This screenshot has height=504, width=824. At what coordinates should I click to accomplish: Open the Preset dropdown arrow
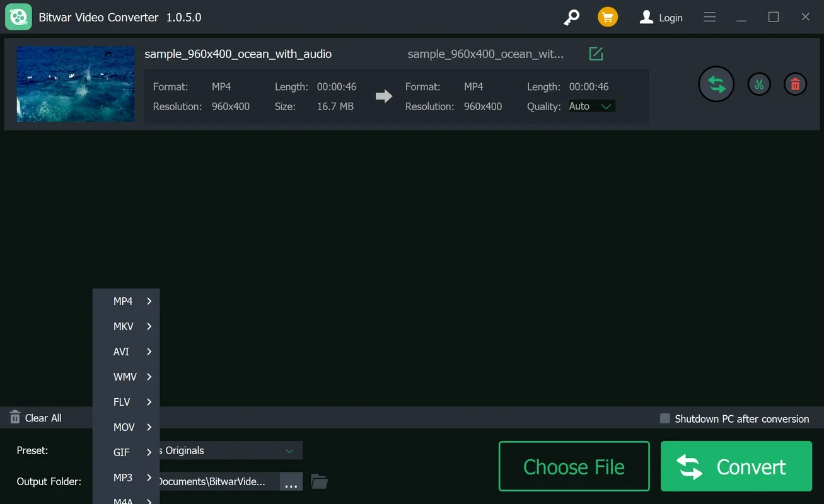click(x=289, y=450)
